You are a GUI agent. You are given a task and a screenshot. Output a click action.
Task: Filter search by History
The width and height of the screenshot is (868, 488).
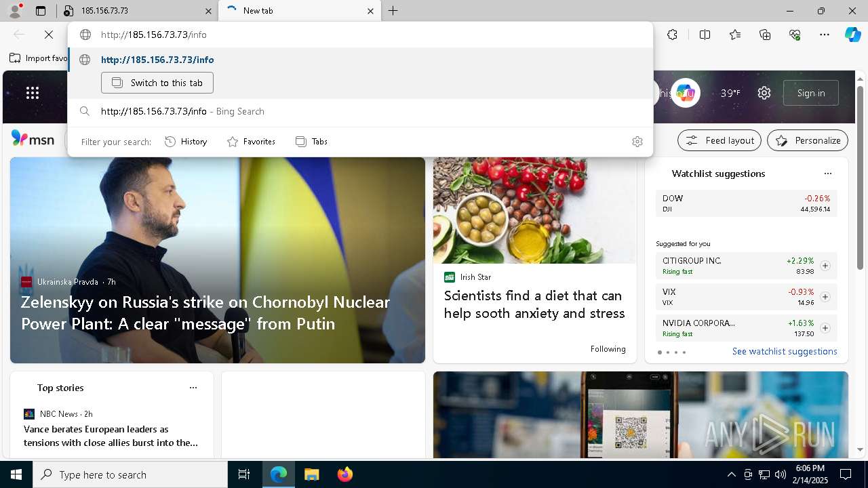click(x=186, y=142)
